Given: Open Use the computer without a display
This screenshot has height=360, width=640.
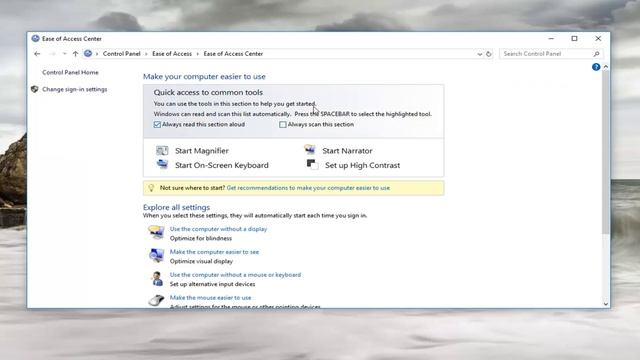Looking at the screenshot, I should pyautogui.click(x=218, y=229).
